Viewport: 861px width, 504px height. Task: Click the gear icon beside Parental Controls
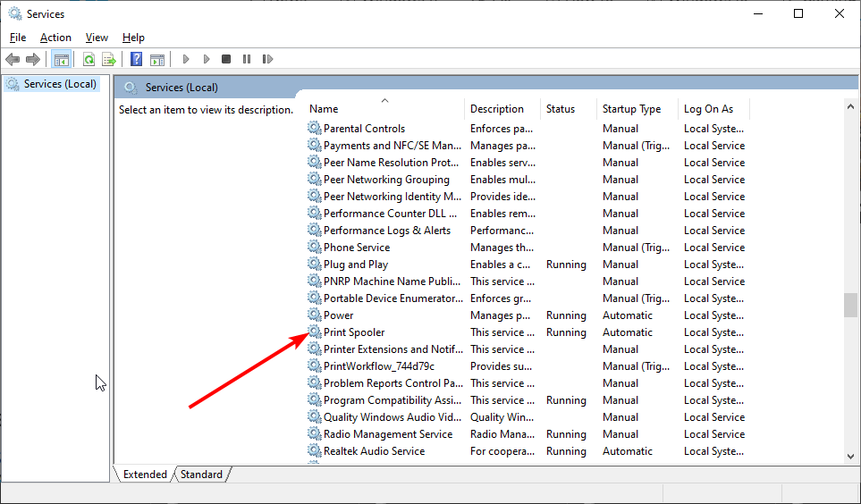coord(314,129)
